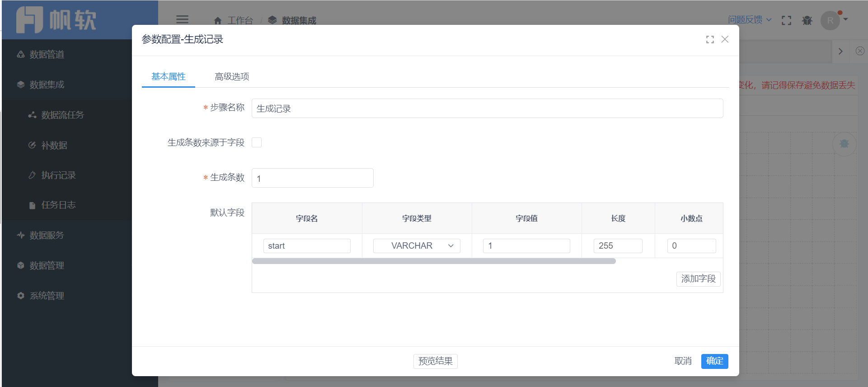This screenshot has height=387, width=868.
Task: Click the 执行记录 icon
Action: pyautogui.click(x=32, y=175)
